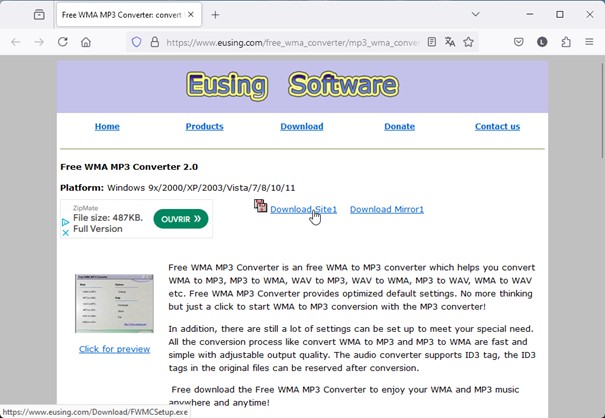Close the Free WMA MP3 Converter tab

pos(191,15)
